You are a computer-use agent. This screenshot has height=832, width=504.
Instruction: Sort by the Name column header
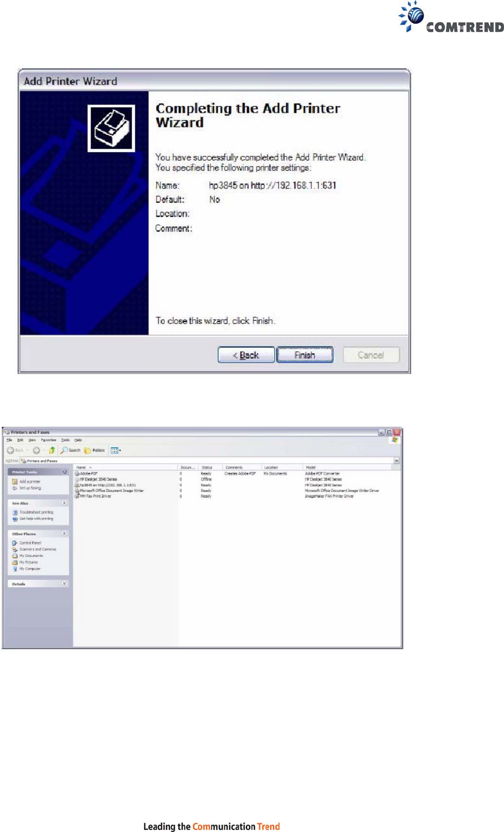click(x=125, y=467)
